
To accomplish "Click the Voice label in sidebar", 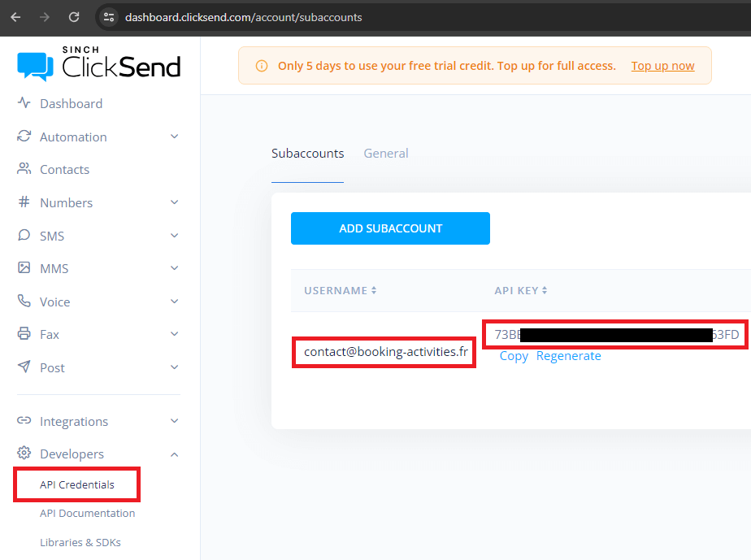I will pos(54,302).
